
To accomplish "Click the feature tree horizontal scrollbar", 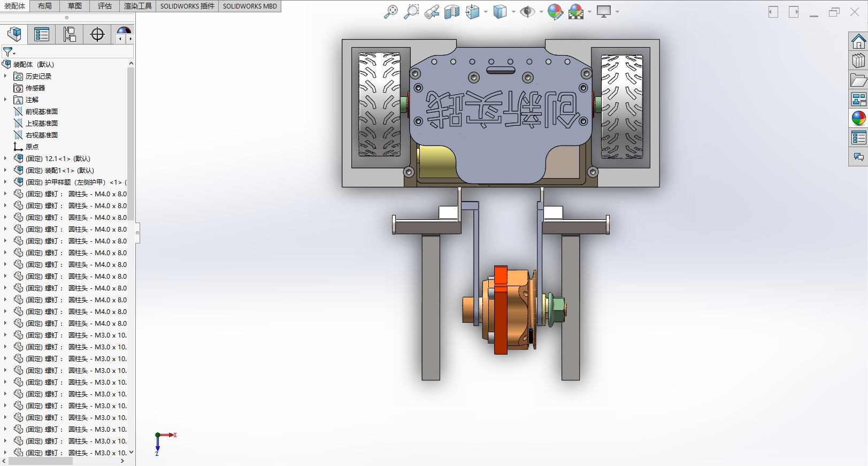I will tap(40, 461).
